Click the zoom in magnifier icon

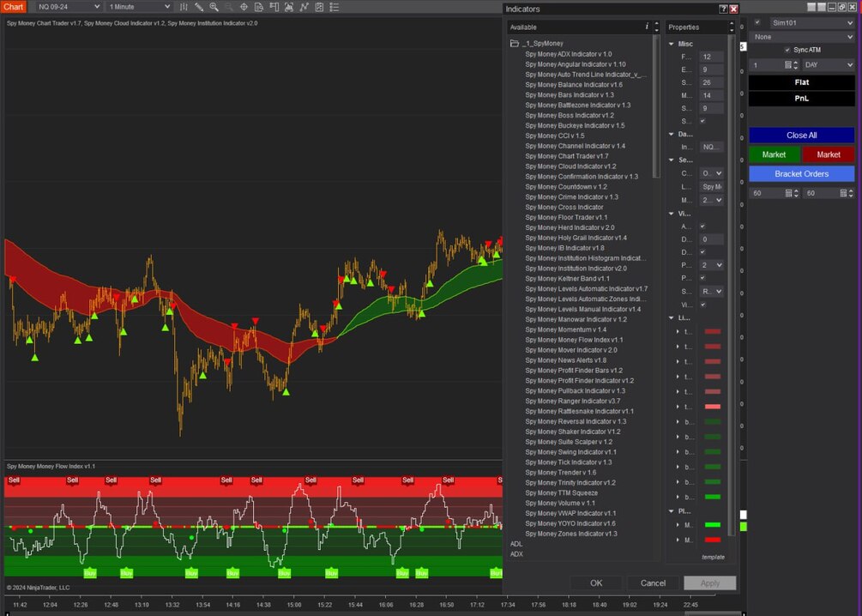tap(214, 7)
